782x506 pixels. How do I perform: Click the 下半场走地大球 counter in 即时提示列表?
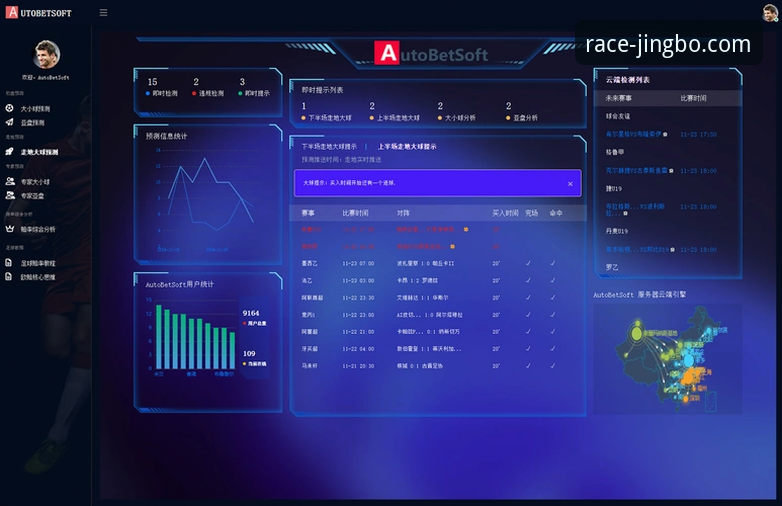pyautogui.click(x=327, y=112)
